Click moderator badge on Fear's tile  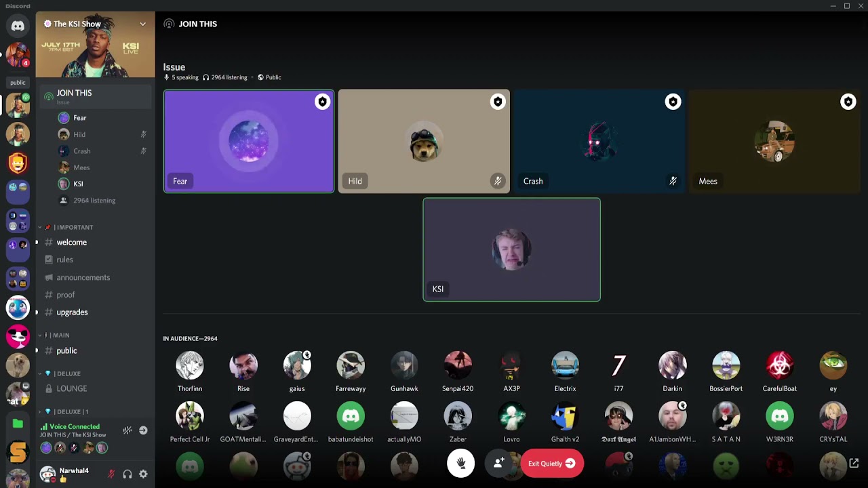click(x=322, y=102)
